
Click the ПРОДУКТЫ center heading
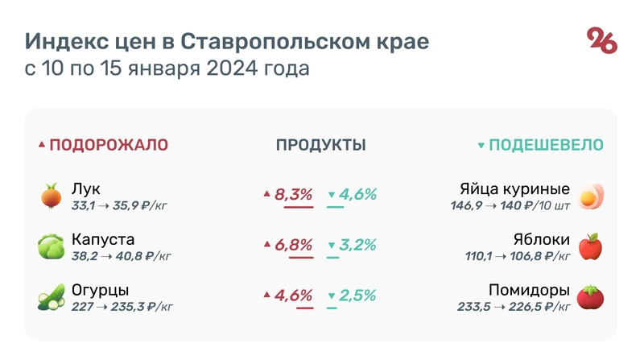(321, 145)
